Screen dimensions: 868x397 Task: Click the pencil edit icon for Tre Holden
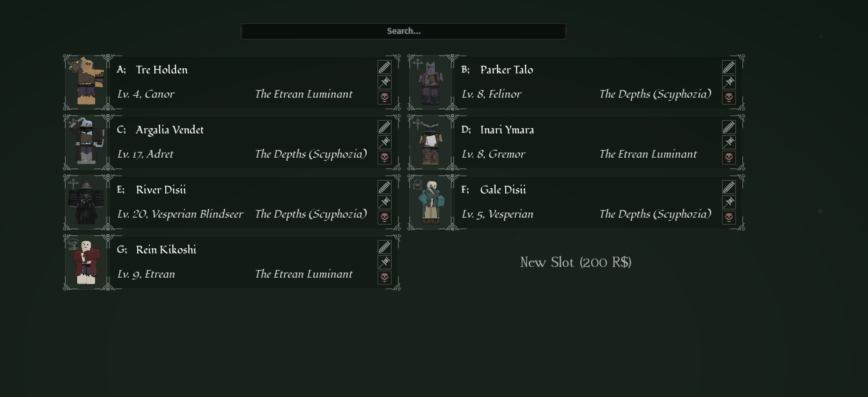(385, 67)
